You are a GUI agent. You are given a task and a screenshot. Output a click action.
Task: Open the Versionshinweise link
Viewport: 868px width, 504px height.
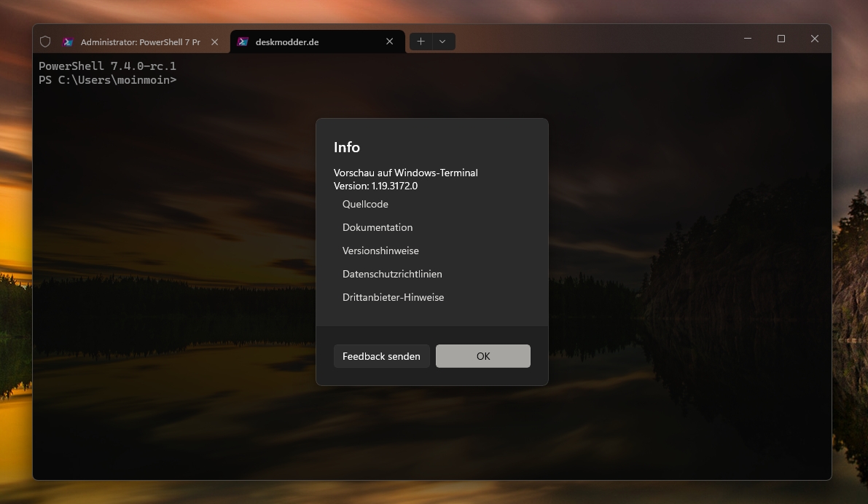[x=381, y=251]
